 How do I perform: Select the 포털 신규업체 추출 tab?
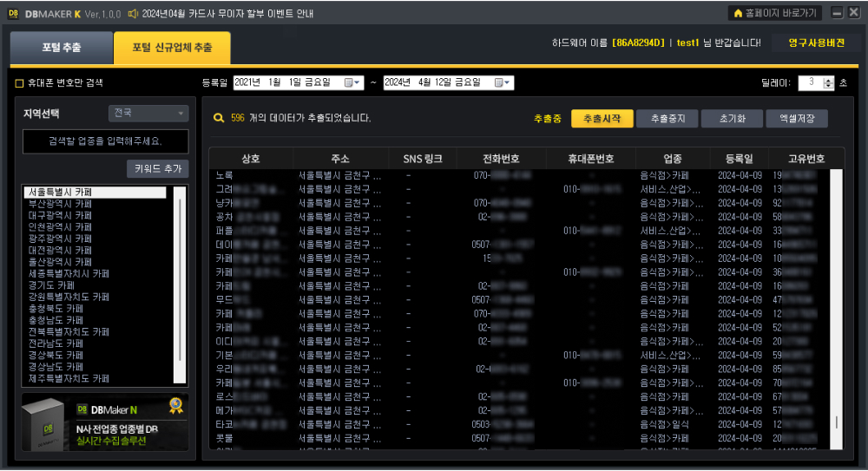pos(172,48)
